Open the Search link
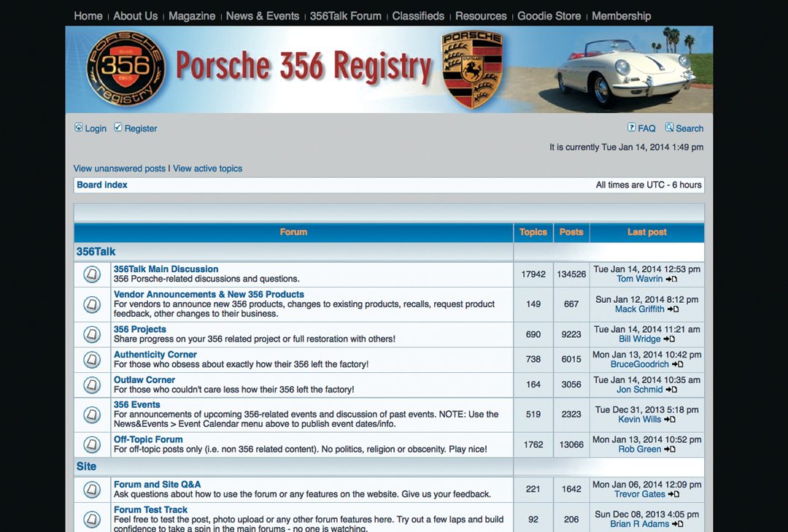This screenshot has width=788, height=532. coord(689,128)
